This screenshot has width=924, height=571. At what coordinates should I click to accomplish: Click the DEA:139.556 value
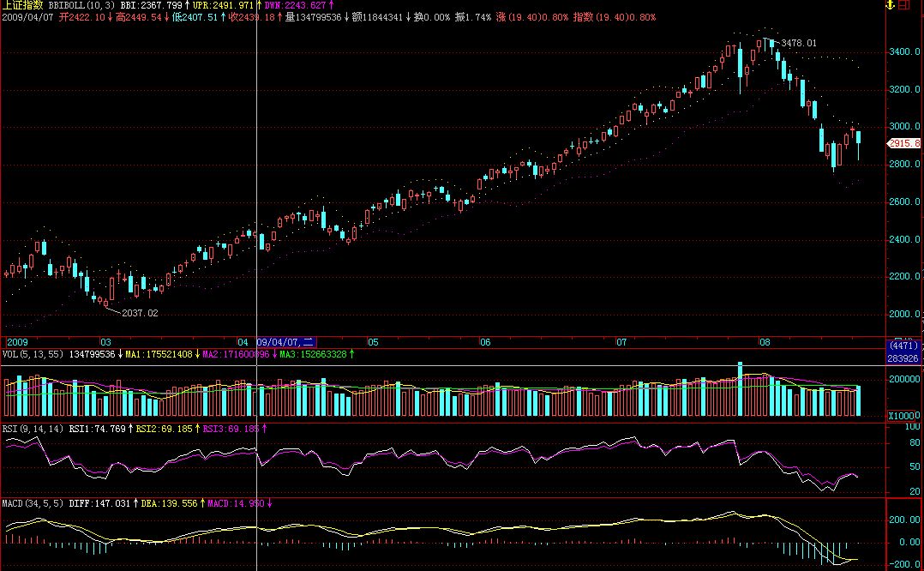tap(169, 504)
